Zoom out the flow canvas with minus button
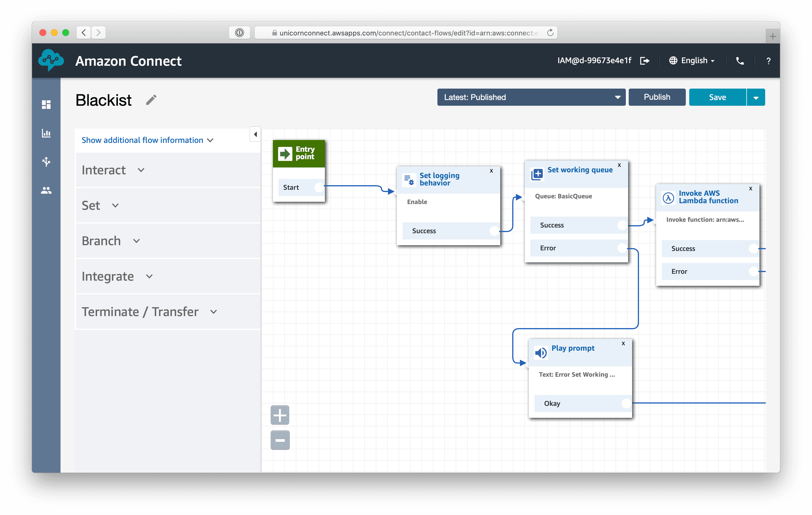 click(280, 440)
